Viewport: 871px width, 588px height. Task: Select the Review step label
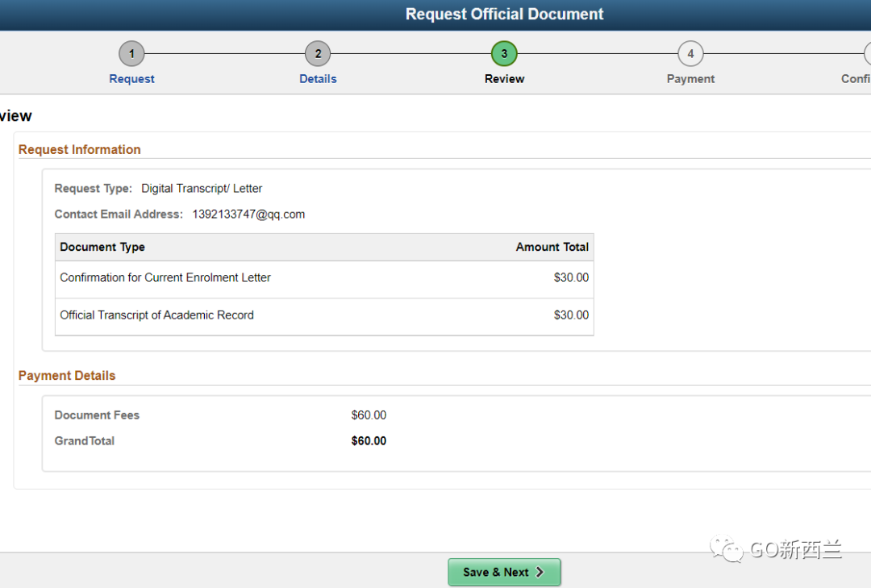pyautogui.click(x=504, y=79)
